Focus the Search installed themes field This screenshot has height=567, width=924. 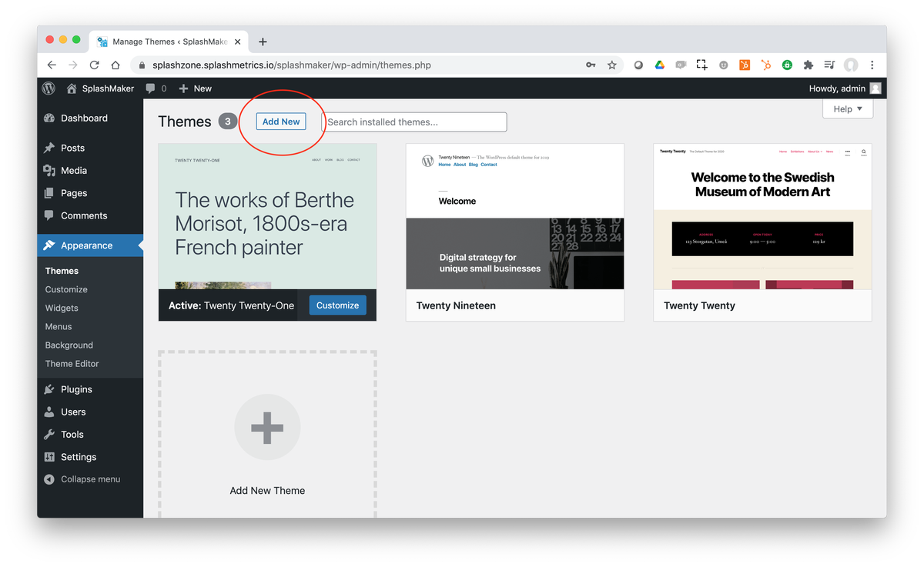click(414, 122)
